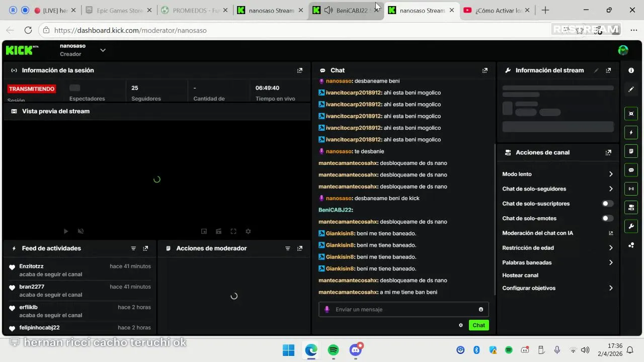The image size is (644, 362).
Task: Switch to the [LIVE] browser tab
Action: [x=55, y=10]
